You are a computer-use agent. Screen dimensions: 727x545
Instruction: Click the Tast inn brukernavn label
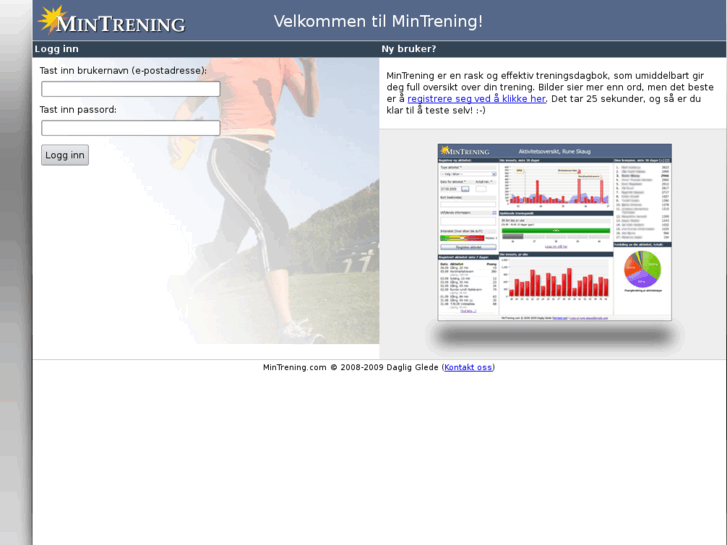pyautogui.click(x=123, y=71)
